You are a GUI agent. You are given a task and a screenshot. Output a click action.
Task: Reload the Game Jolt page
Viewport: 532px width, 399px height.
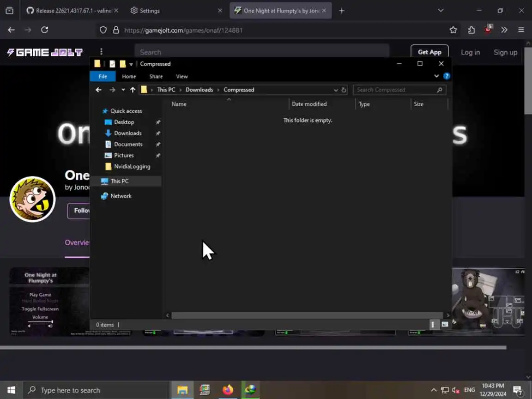tap(44, 30)
